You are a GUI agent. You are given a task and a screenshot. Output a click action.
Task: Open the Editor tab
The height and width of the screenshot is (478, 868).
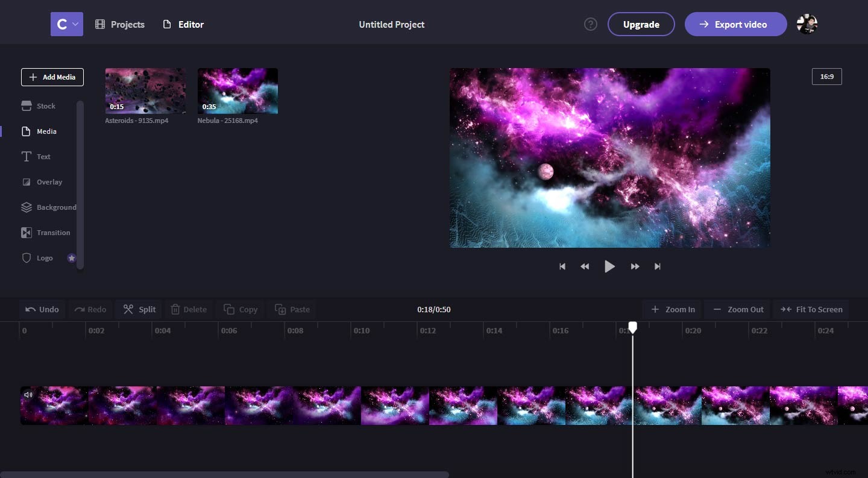tap(183, 24)
